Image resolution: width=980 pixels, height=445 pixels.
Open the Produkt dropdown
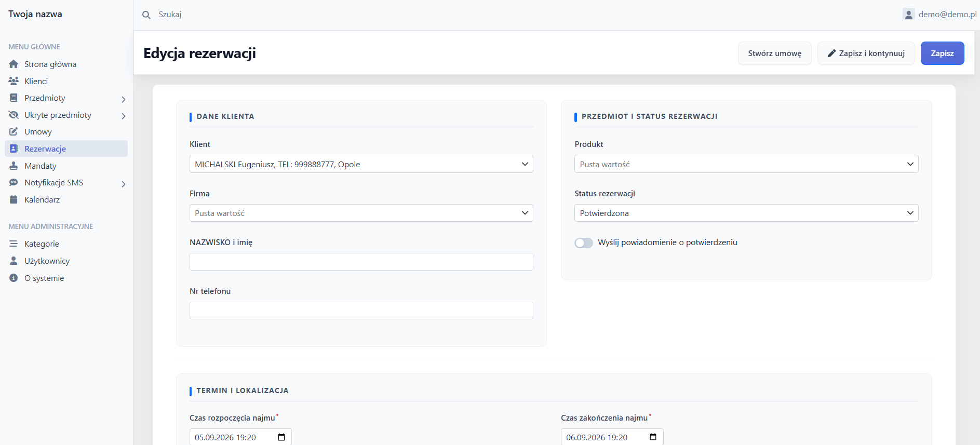pyautogui.click(x=746, y=164)
